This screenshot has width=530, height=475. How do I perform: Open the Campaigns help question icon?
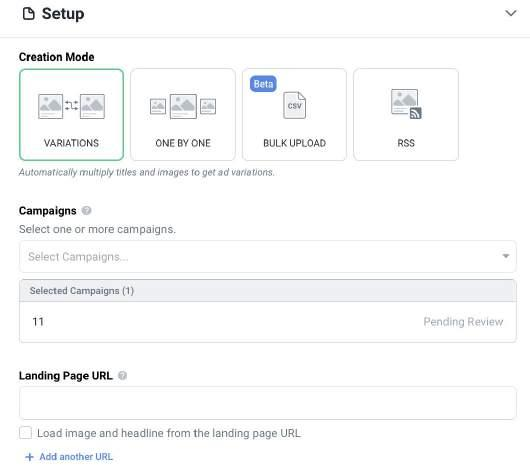pos(87,211)
